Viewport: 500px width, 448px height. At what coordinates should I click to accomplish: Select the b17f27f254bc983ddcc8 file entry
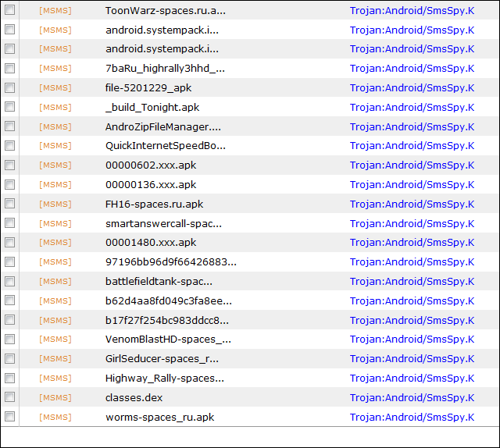pos(167,320)
